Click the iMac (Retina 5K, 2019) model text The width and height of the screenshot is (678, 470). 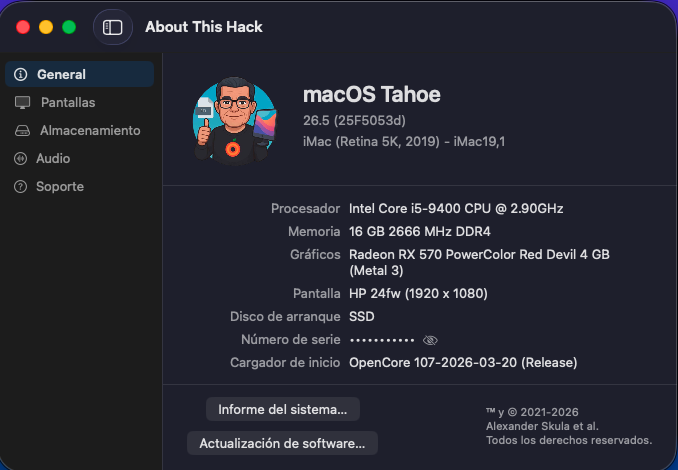404,141
